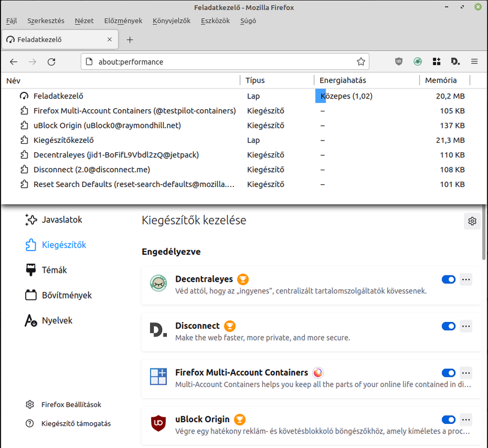Open uBlock Origin toolbar shield icon
Screen dimensions: 488x448
click(x=398, y=62)
